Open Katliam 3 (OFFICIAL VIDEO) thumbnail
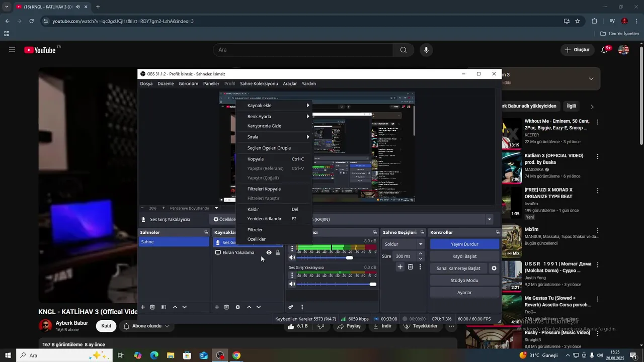 point(512,168)
